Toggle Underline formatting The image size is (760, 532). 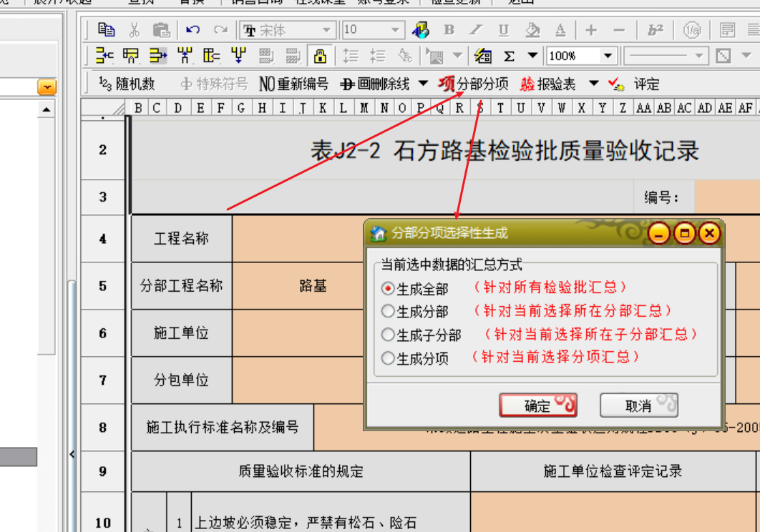(x=504, y=30)
